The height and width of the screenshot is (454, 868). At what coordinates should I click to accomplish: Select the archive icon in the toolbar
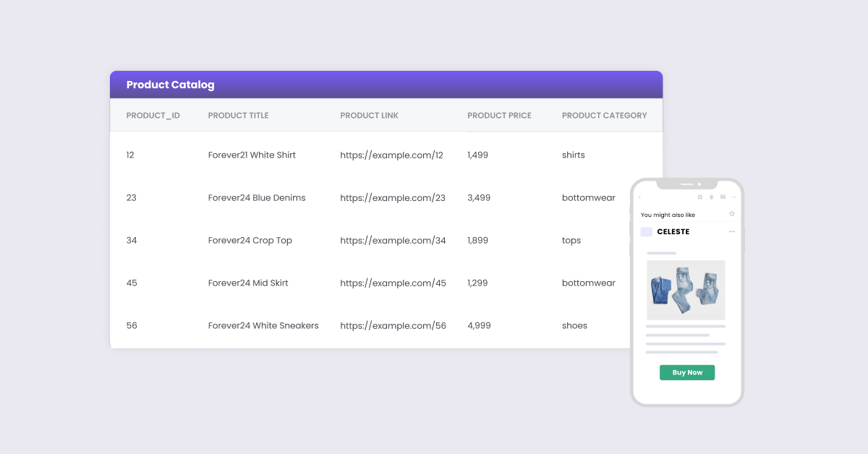pos(700,196)
